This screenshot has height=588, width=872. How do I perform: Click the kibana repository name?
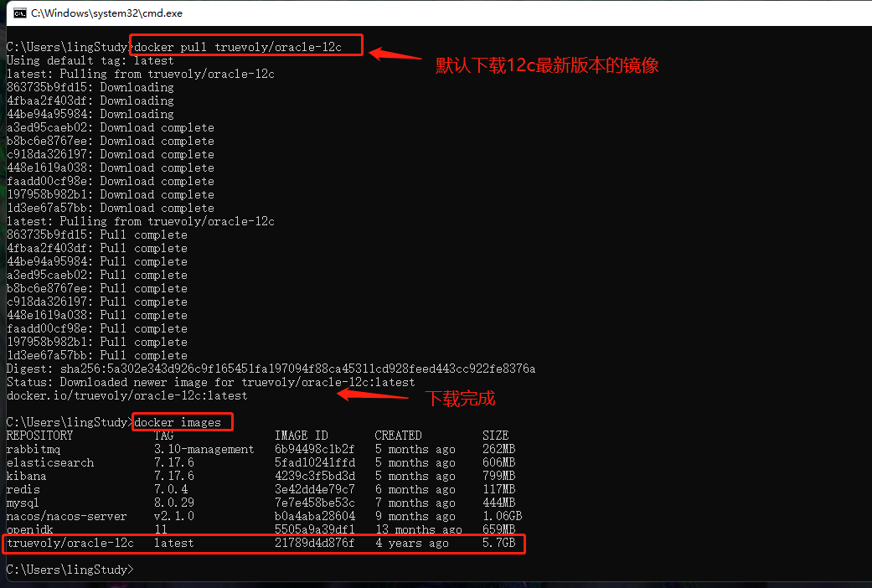tap(26, 476)
